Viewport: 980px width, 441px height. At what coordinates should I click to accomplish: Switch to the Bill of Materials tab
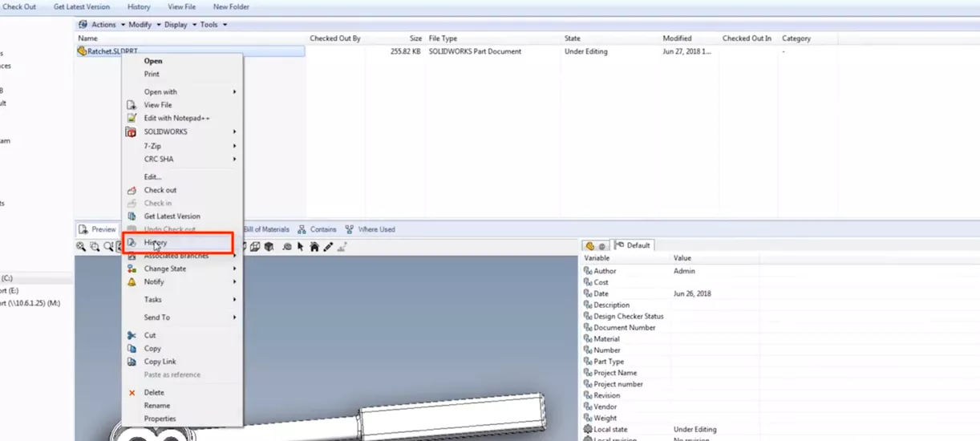pos(266,229)
